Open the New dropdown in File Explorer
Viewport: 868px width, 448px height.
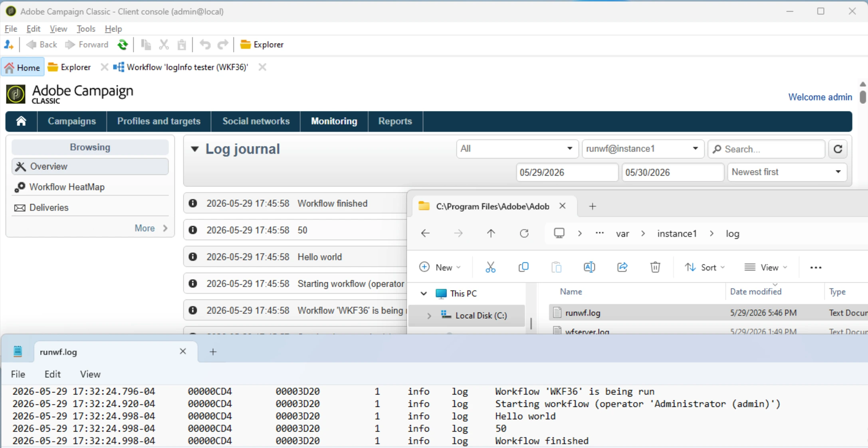pos(440,268)
